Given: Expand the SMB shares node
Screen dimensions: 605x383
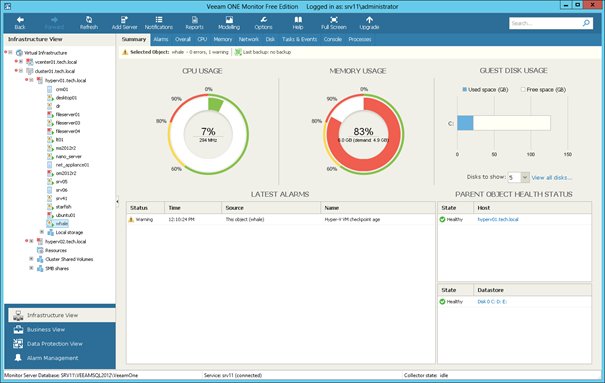Looking at the screenshot, I should [x=32, y=268].
